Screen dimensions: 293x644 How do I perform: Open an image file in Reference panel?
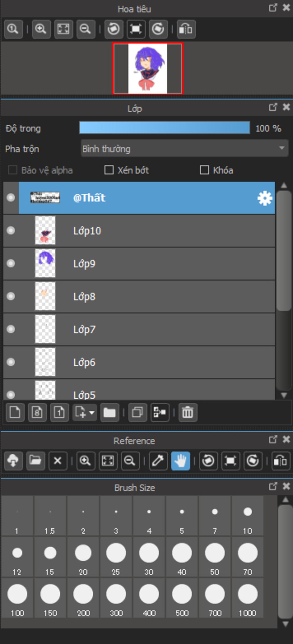point(35,461)
